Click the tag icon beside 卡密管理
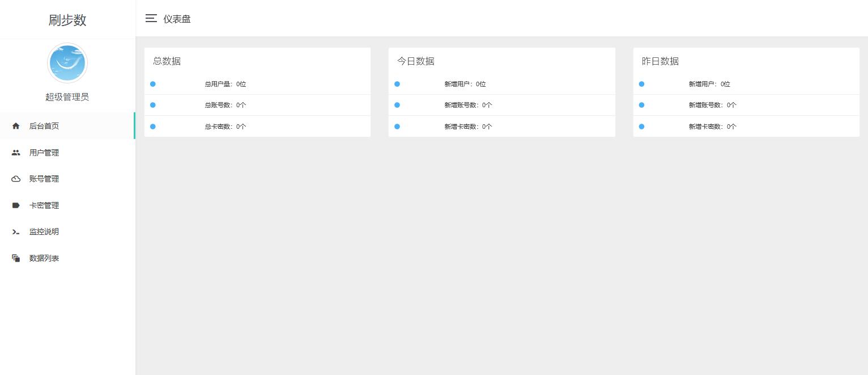This screenshot has height=375, width=868. [16, 205]
